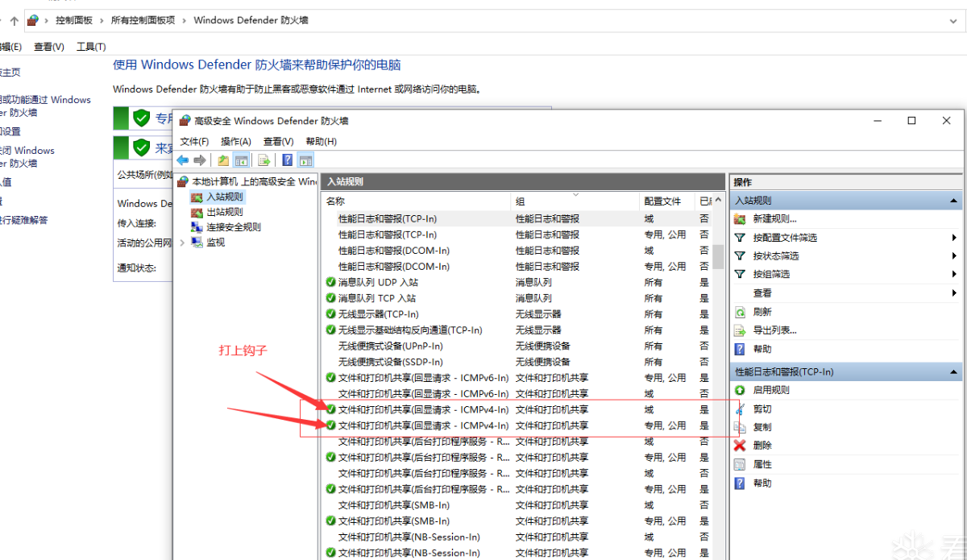Viewport: 967px width, 560px height.
Task: Click the Explorer up-arrow navigation button
Action: coord(14,21)
